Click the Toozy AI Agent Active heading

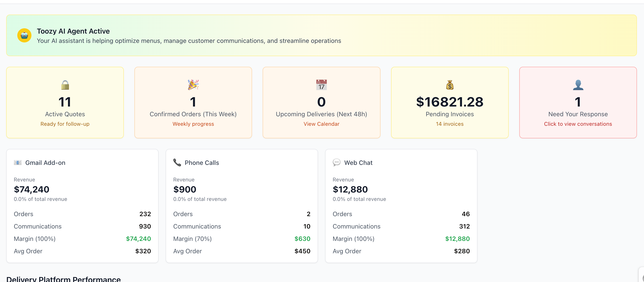coord(73,31)
